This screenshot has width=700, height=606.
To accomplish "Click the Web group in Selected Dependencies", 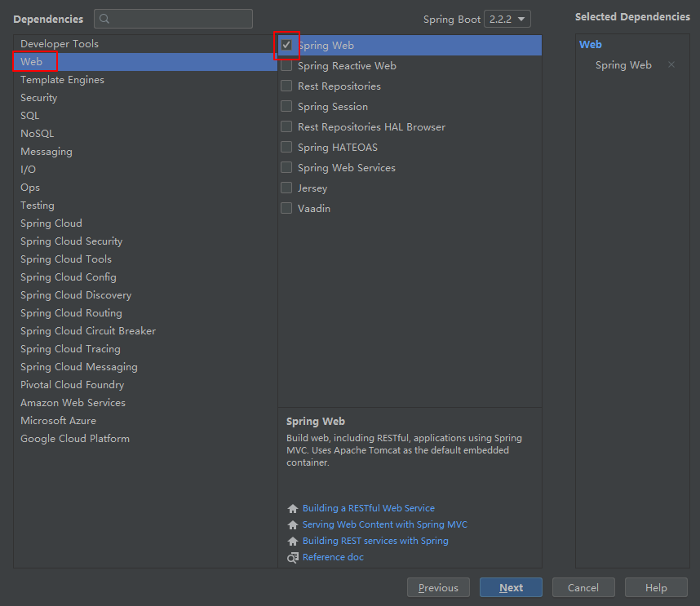I will point(590,45).
